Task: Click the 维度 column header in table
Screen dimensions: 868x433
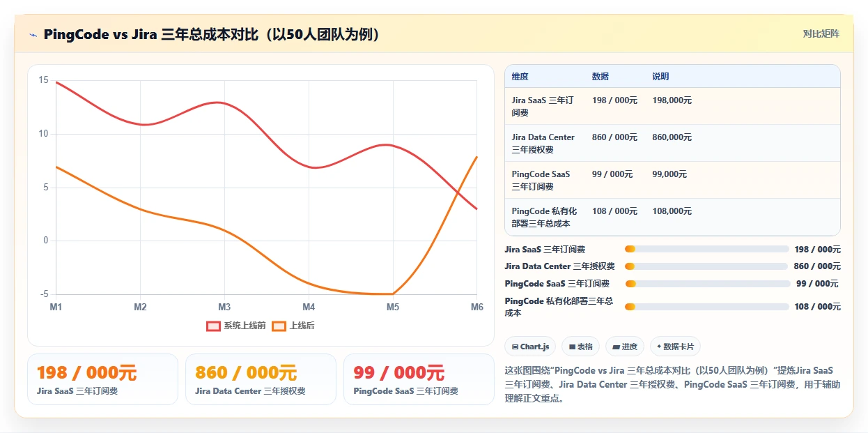Action: [520, 77]
